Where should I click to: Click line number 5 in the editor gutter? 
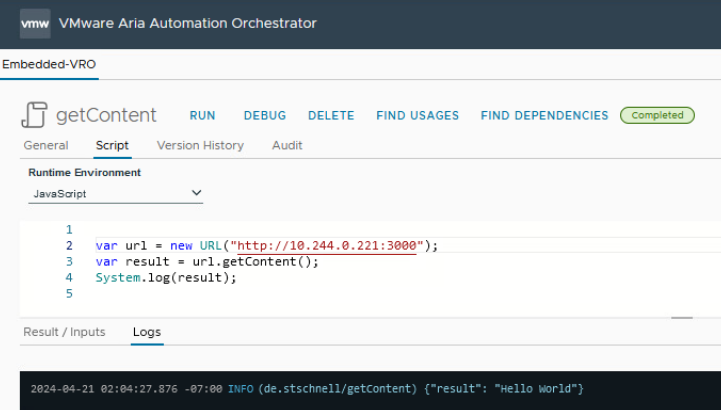(x=69, y=293)
